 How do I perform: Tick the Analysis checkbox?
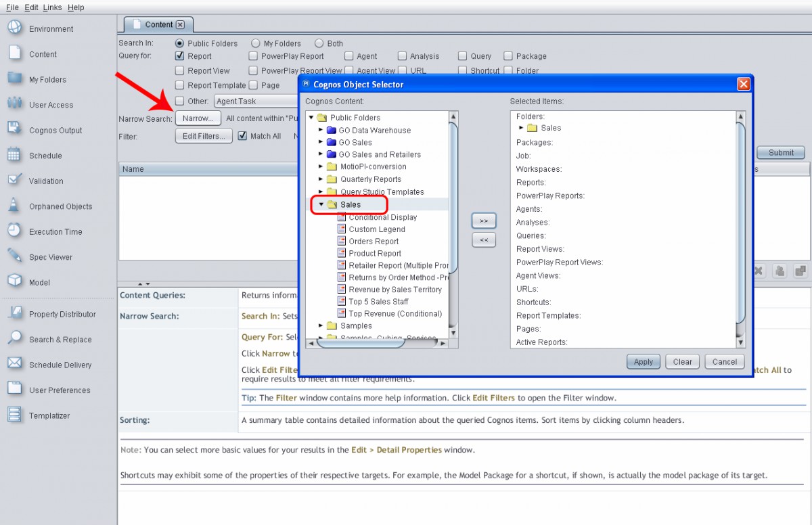click(402, 56)
